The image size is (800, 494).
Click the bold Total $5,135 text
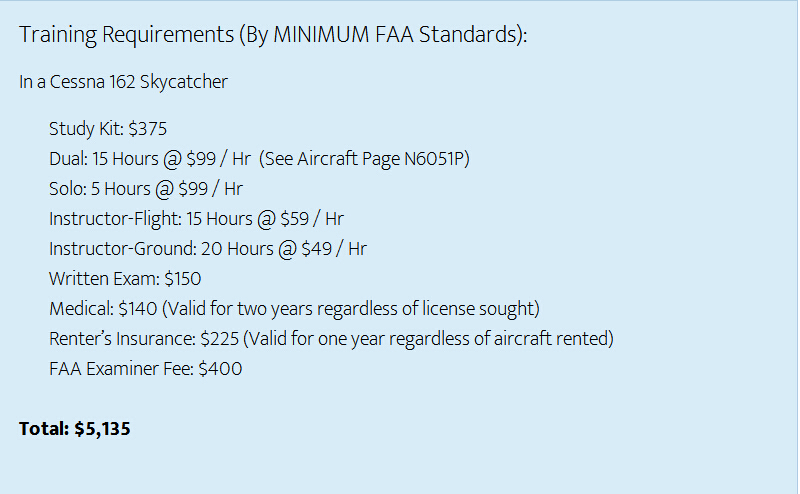(74, 429)
